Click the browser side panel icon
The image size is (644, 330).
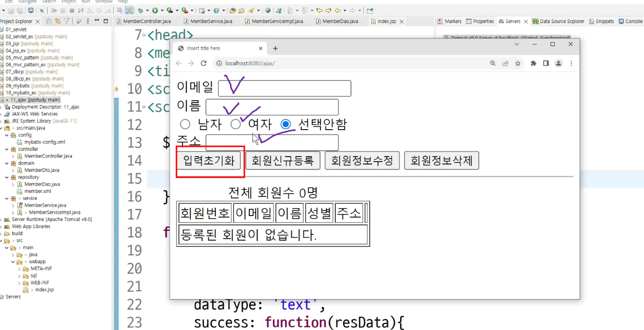pyautogui.click(x=546, y=63)
